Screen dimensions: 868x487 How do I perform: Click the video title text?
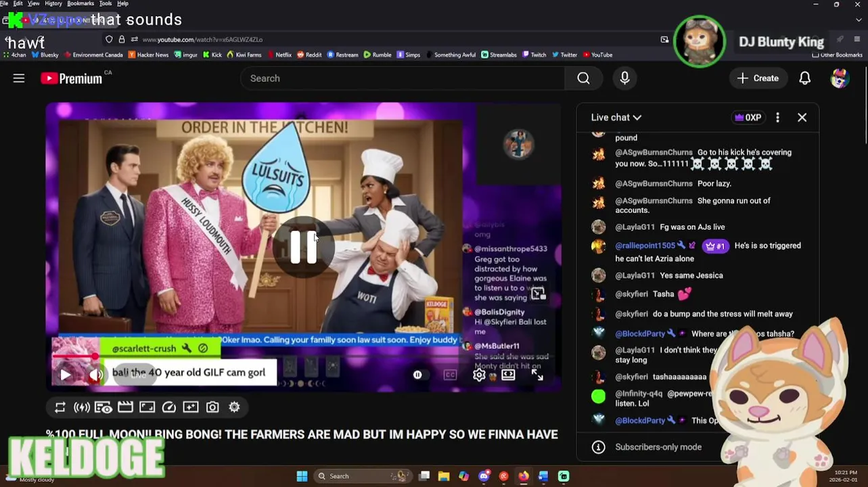pos(302,434)
